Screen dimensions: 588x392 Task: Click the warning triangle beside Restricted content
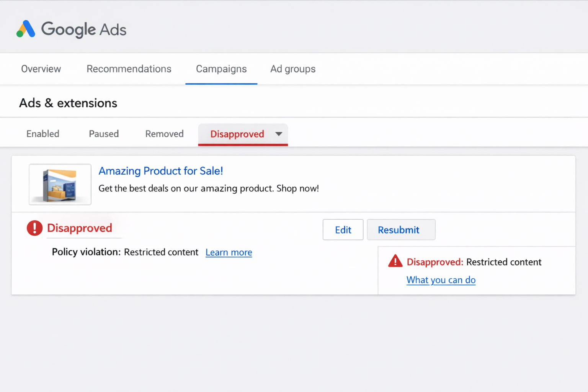pyautogui.click(x=395, y=261)
